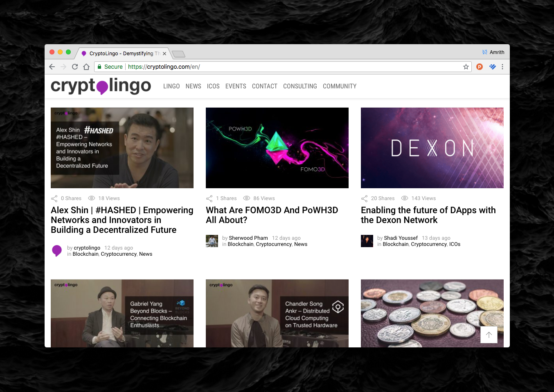This screenshot has height=392, width=554.
Task: Open the Gabriel Yang Beyond Blocks thumbnail
Action: point(122,313)
